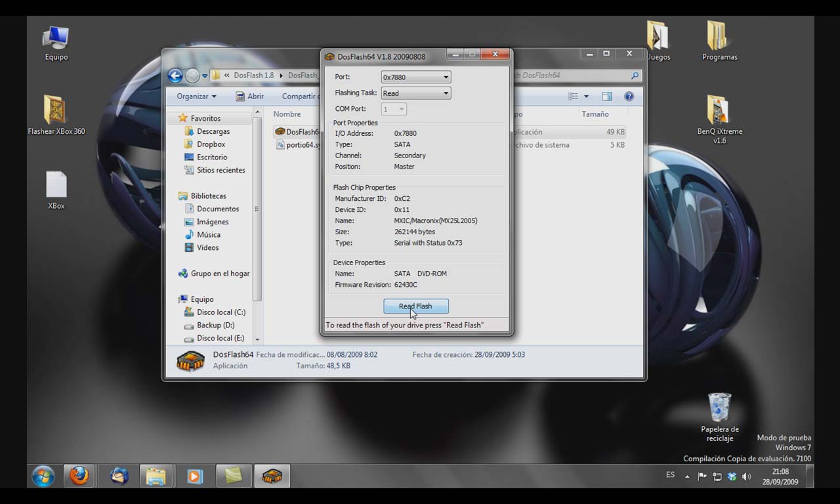Show hidden tray icons arrow
840x504 pixels.
point(687,477)
